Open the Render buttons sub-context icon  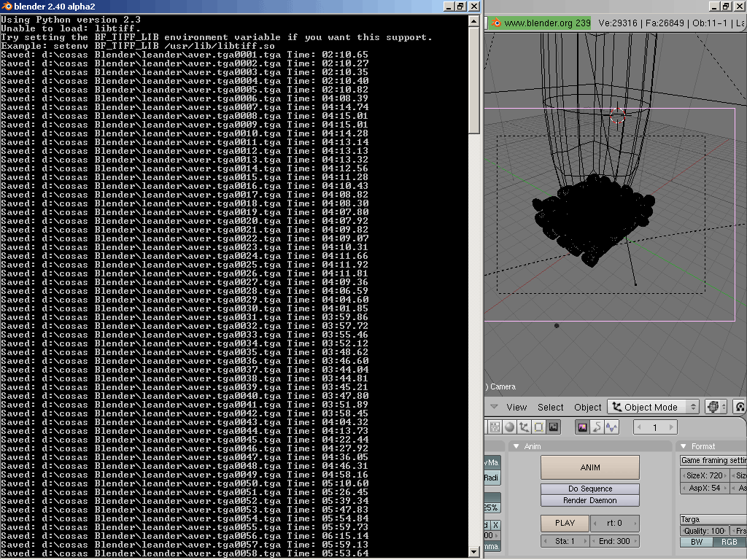(x=582, y=427)
